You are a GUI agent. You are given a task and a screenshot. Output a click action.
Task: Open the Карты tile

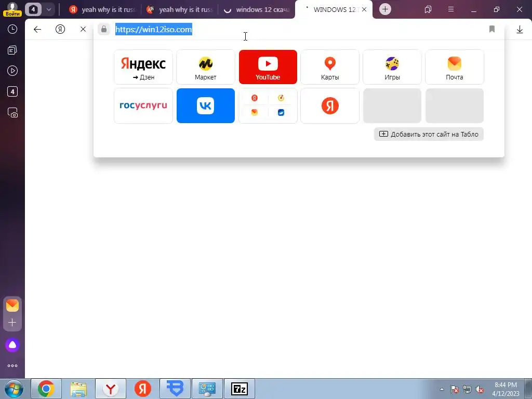pos(330,67)
